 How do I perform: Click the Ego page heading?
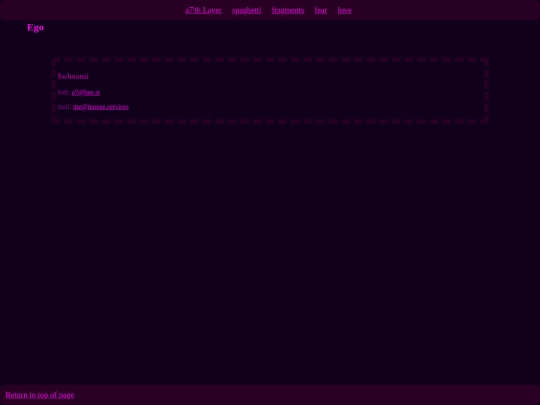35,28
